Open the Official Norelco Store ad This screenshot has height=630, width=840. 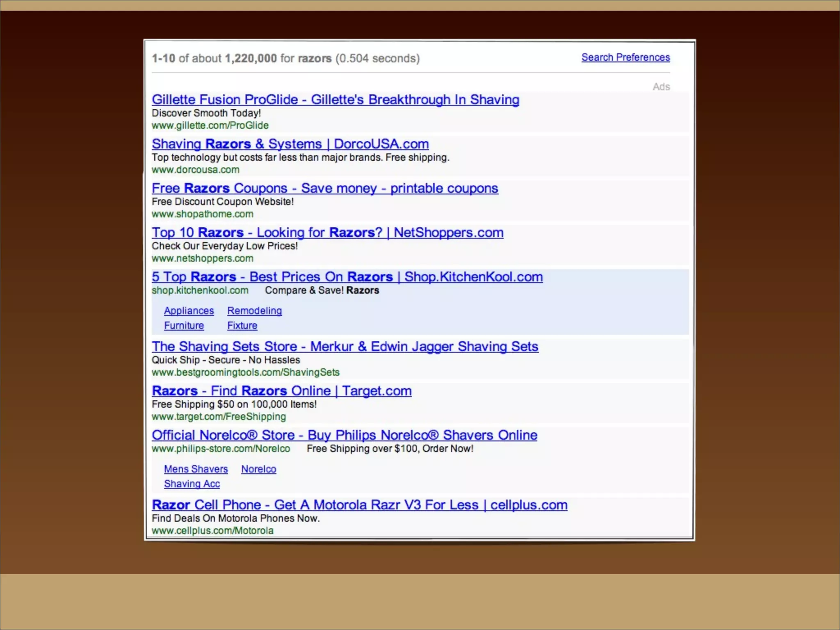tap(344, 435)
